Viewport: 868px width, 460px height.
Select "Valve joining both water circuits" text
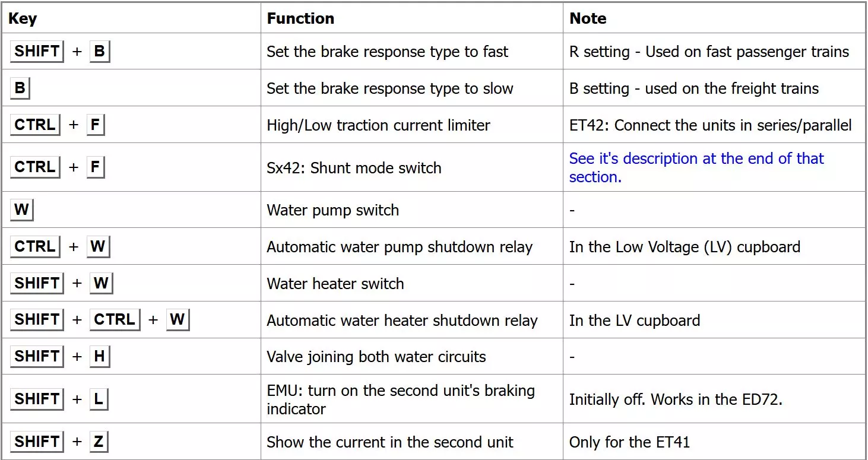click(x=376, y=357)
